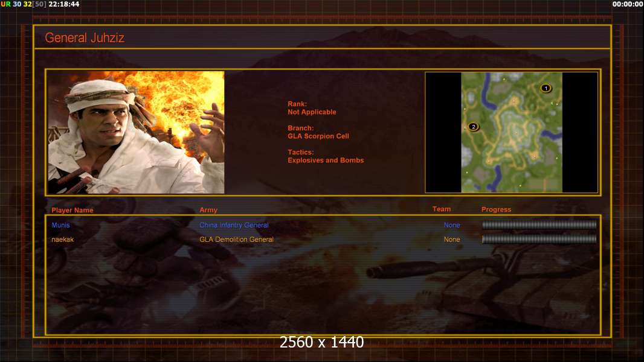Click the 22:18:44 clock overlay

coord(63,4)
